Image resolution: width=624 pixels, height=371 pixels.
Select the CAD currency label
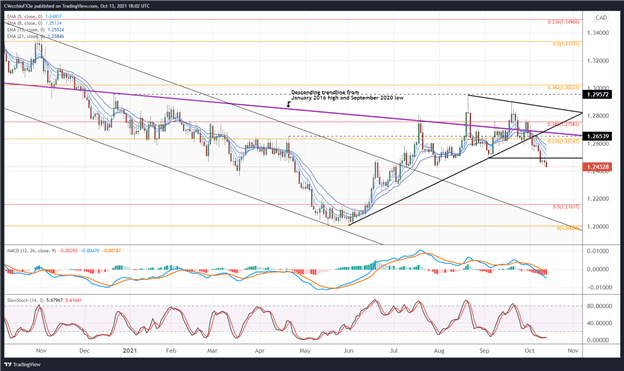click(601, 18)
